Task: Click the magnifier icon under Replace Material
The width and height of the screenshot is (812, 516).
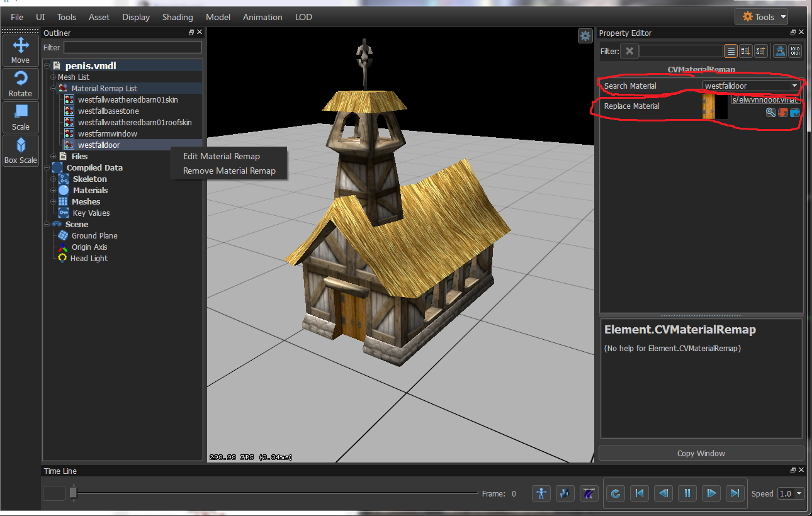Action: 771,113
